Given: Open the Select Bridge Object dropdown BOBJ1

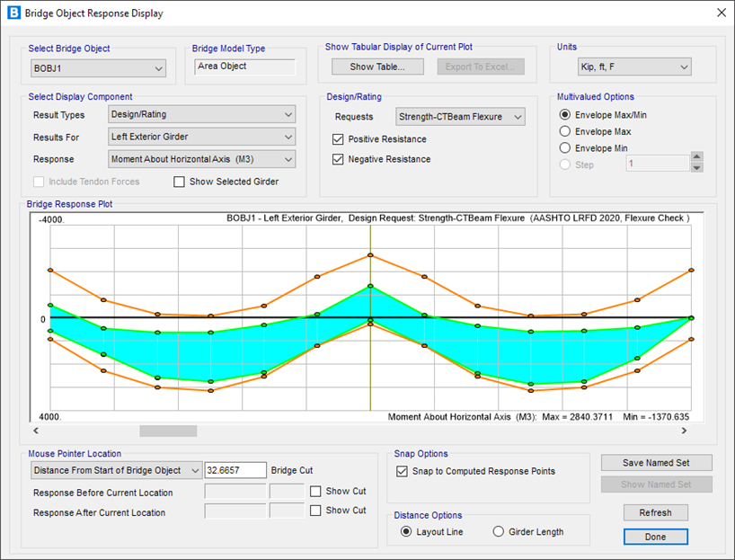Looking at the screenshot, I should click(99, 68).
